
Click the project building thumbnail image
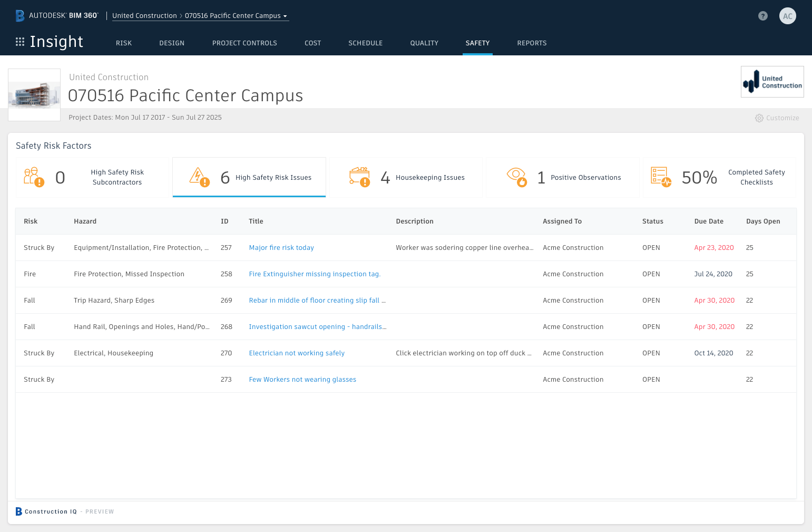34,95
